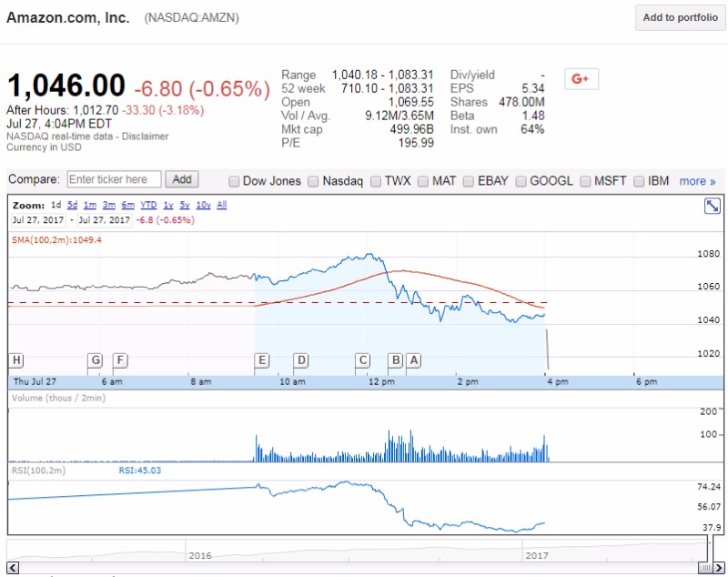Screen dimensions: 728x577
Task: Click the (NASDAQ:AMZN) ticker text
Action: (191, 18)
